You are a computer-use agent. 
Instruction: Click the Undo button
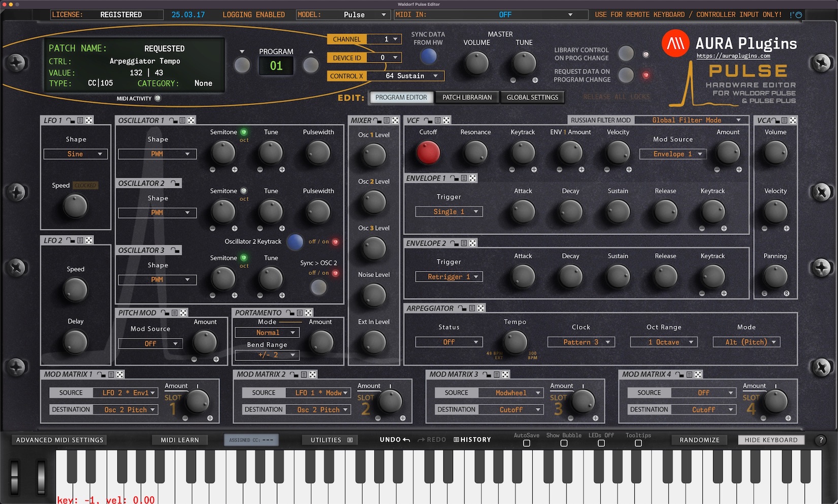(395, 440)
